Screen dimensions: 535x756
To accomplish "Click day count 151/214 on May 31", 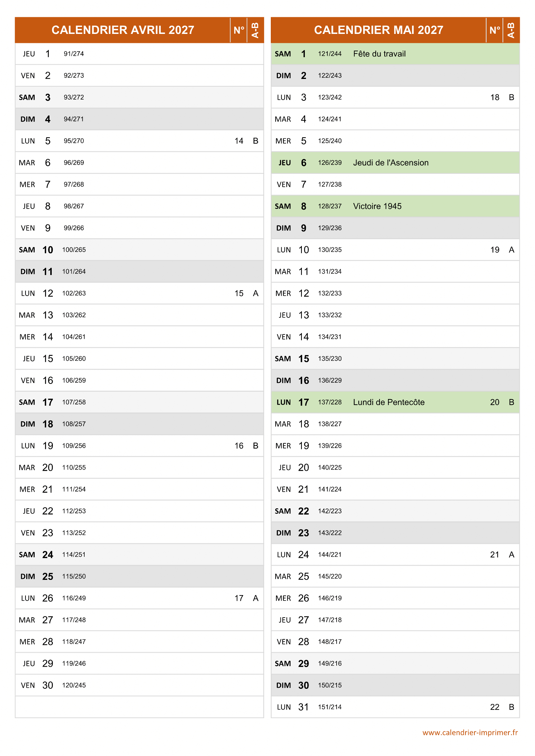I will click(x=330, y=707).
